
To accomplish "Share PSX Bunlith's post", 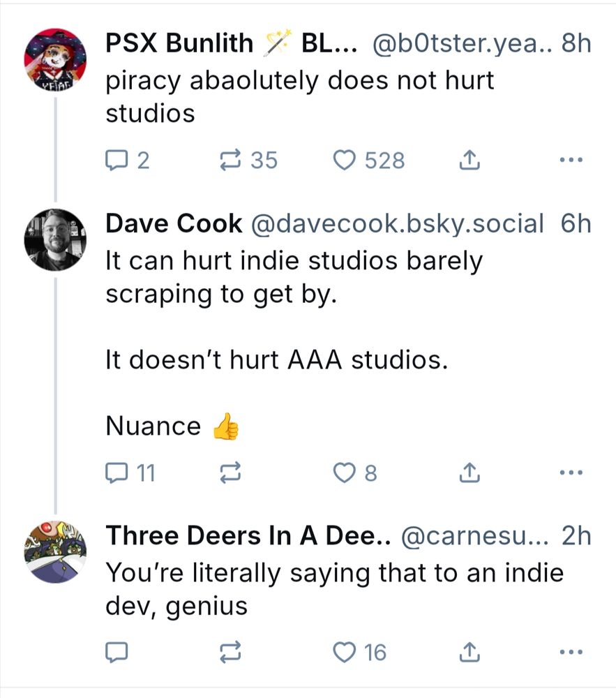I will click(469, 161).
